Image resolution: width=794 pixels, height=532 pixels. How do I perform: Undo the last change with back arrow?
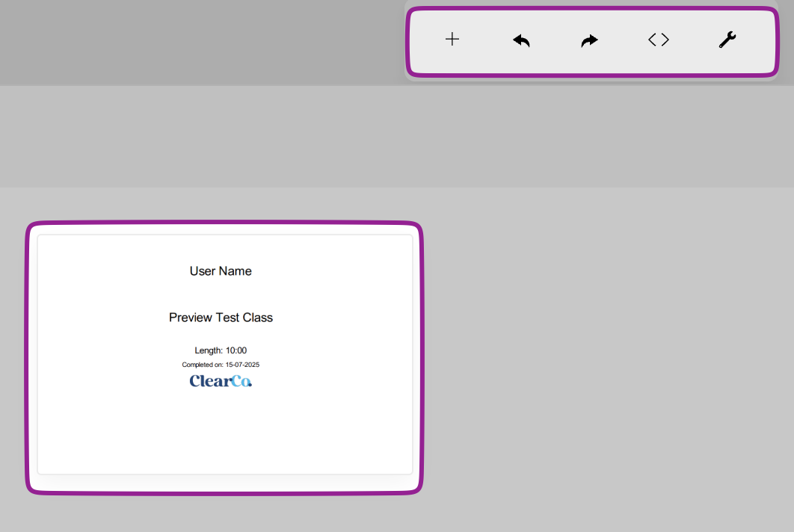pyautogui.click(x=521, y=40)
